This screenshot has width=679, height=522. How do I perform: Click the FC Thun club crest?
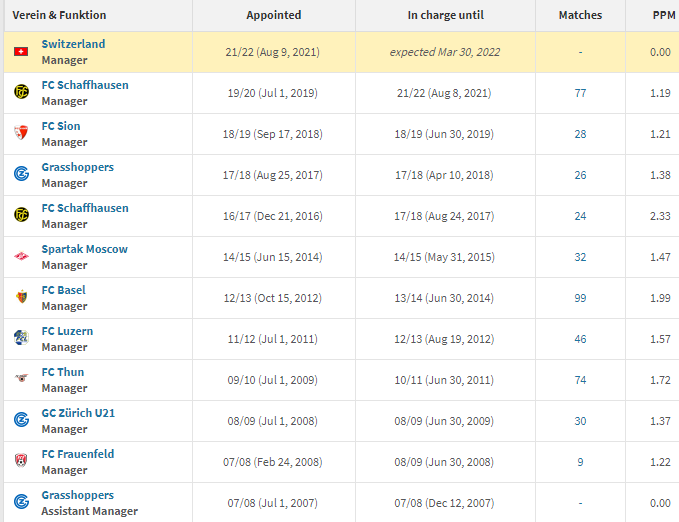[x=21, y=379]
